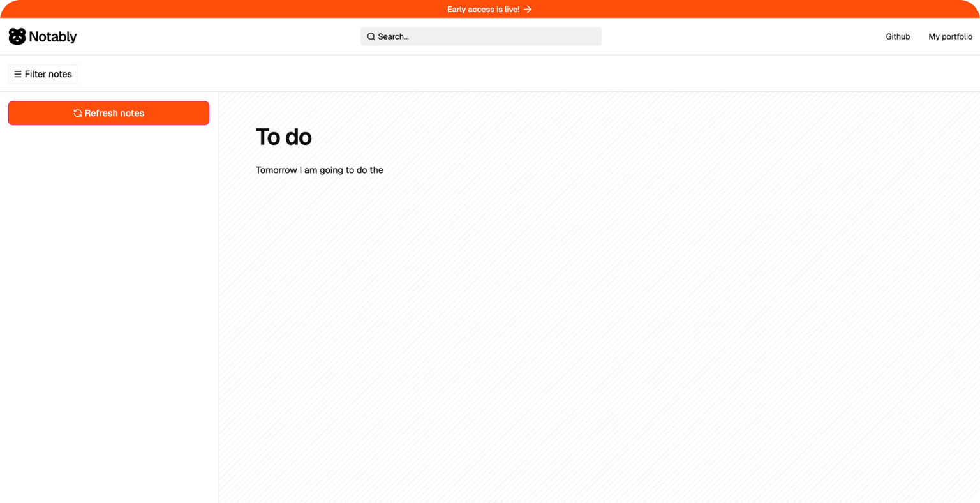Click the Notably wordmark text
The height and width of the screenshot is (503, 980).
[x=53, y=37]
